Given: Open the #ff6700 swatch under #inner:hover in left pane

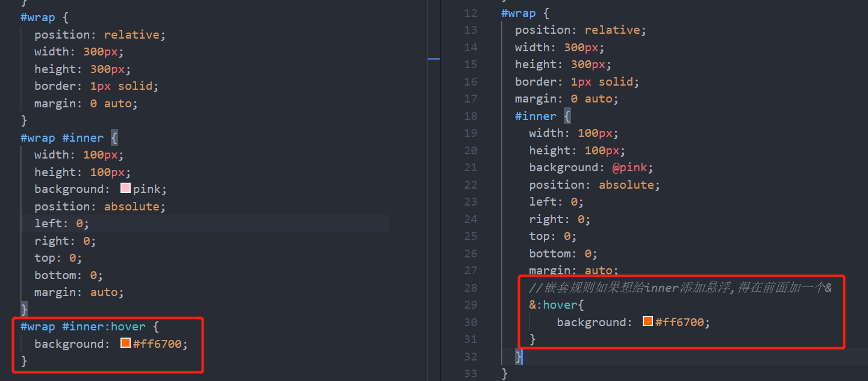Looking at the screenshot, I should click(125, 344).
